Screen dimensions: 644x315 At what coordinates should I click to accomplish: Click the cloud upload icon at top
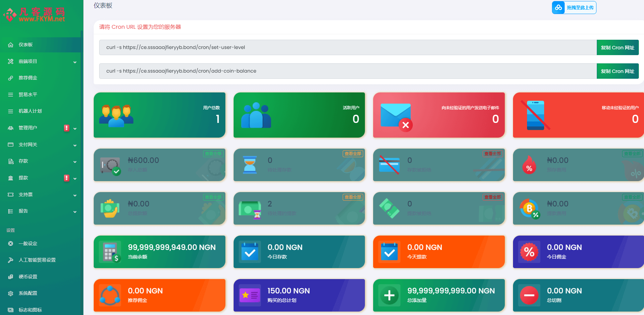[558, 8]
